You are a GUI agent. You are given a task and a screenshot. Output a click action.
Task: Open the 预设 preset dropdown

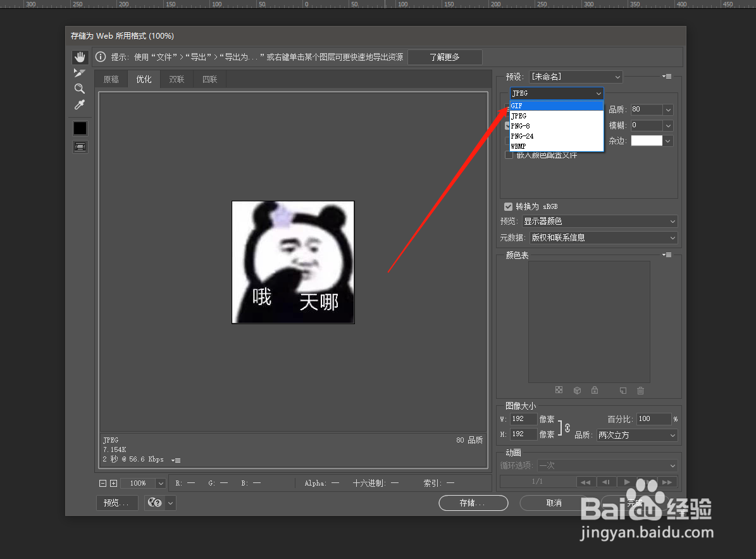576,77
